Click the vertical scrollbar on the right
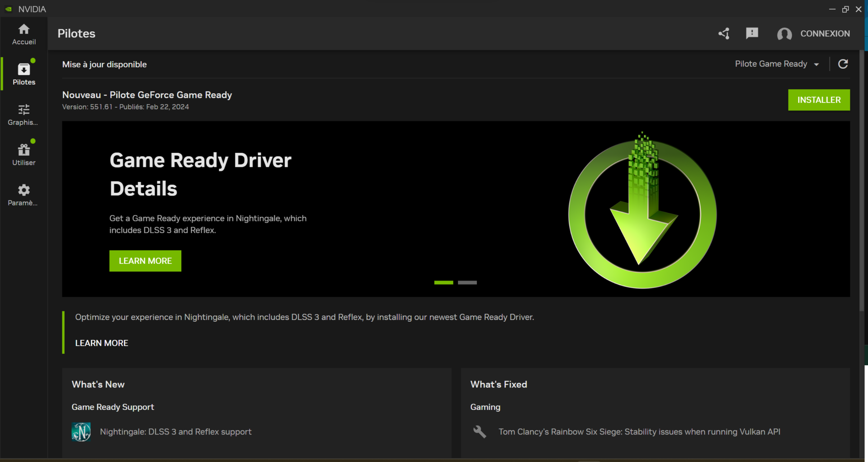 tap(862, 181)
